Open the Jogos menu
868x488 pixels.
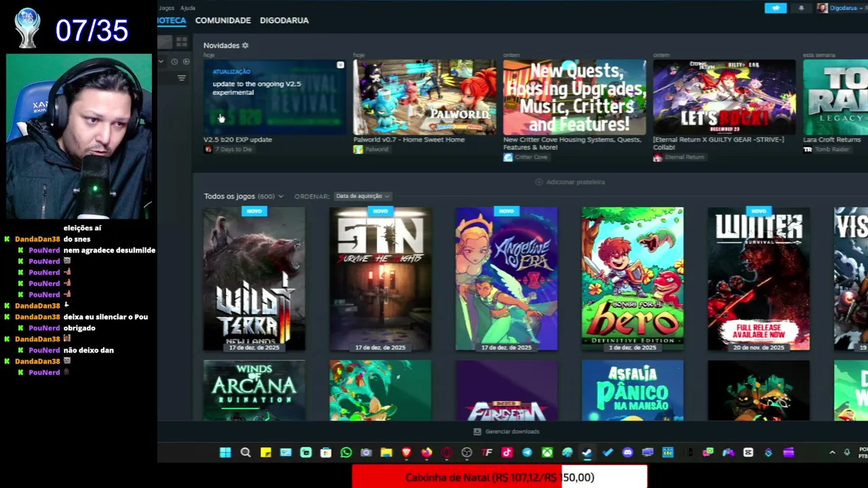point(167,8)
